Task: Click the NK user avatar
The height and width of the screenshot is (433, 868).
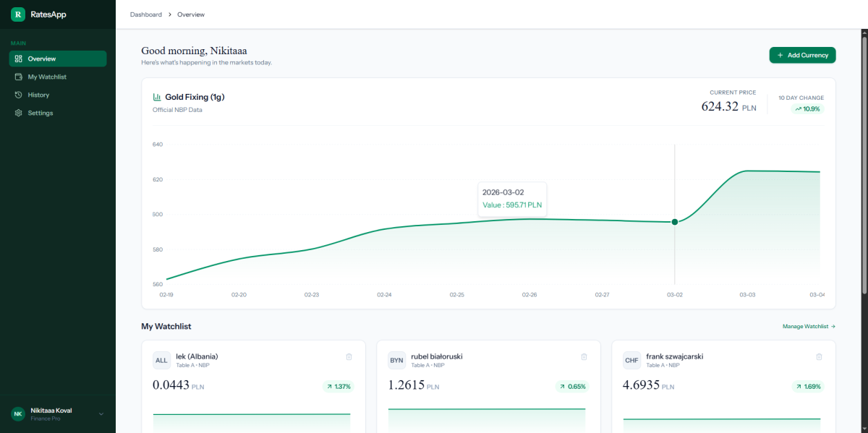Action: point(18,414)
